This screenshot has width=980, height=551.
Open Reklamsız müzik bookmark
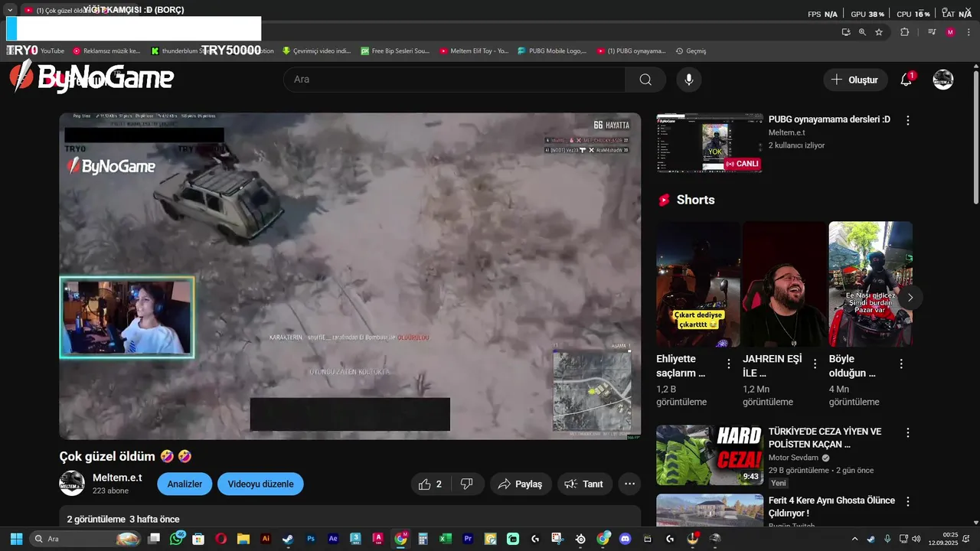[106, 51]
